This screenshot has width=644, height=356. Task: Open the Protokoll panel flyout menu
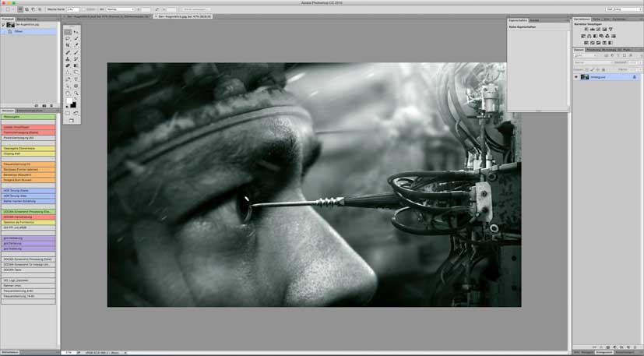(x=58, y=19)
